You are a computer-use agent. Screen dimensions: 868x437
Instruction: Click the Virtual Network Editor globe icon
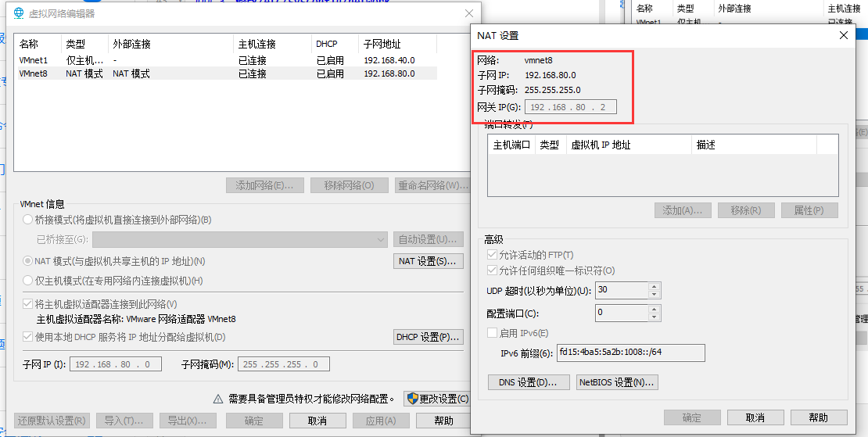(19, 13)
